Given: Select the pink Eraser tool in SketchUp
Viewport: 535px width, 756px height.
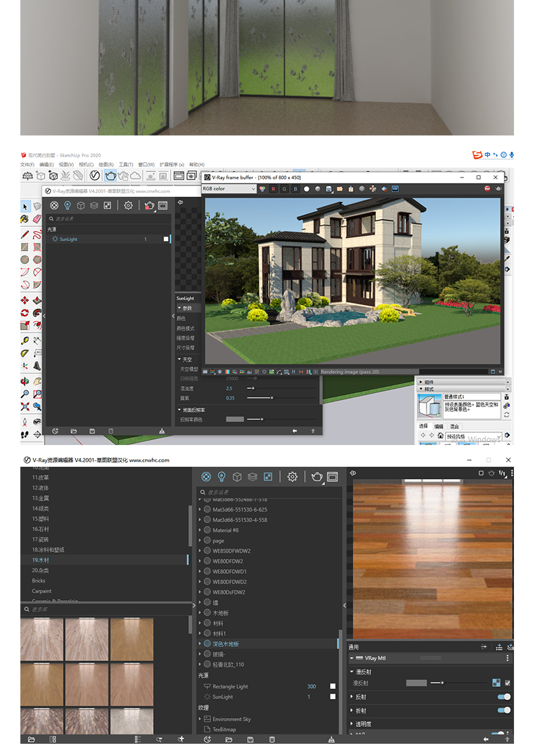Looking at the screenshot, I should pos(37,219).
